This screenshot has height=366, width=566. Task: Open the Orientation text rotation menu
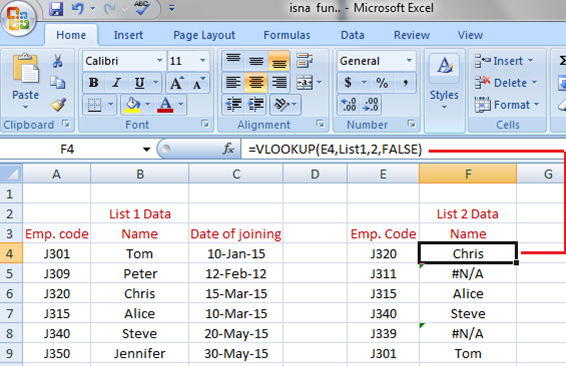[x=285, y=105]
